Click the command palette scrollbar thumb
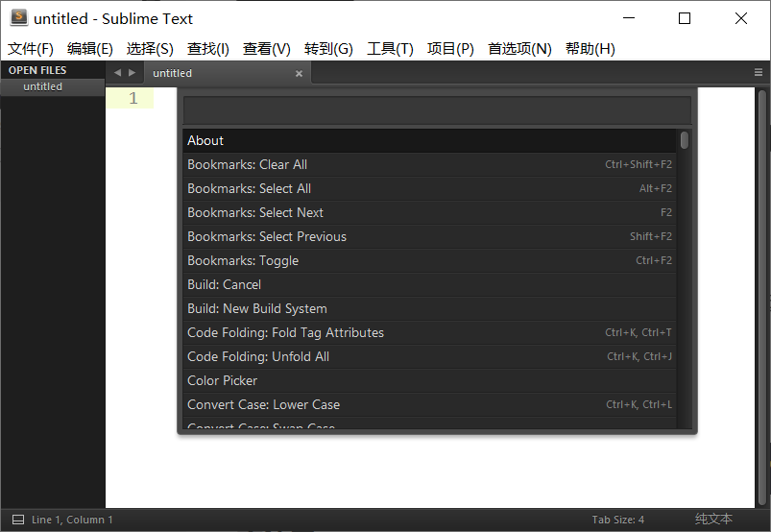771x532 pixels. [684, 139]
